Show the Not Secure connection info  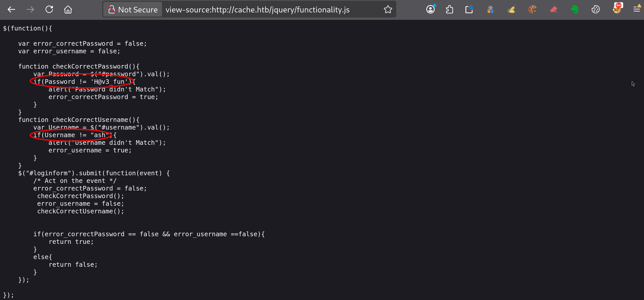(133, 10)
